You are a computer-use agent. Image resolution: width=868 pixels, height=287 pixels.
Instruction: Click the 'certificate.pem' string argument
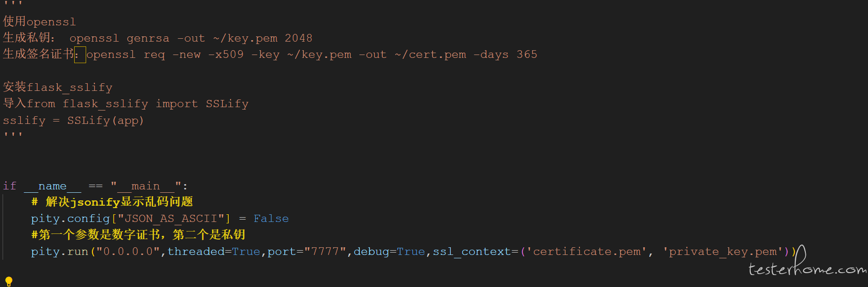point(586,252)
